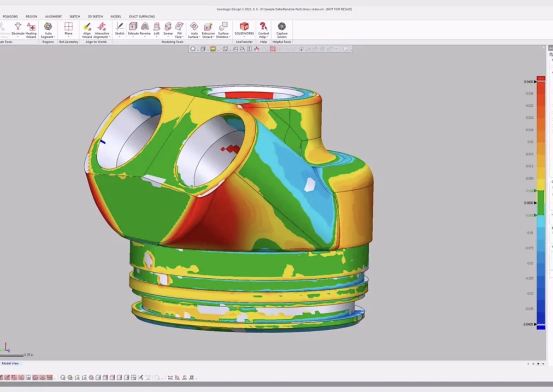The image size is (553, 392).
Task: Click the red deviation patch inside the right bore
Action: tap(230, 149)
